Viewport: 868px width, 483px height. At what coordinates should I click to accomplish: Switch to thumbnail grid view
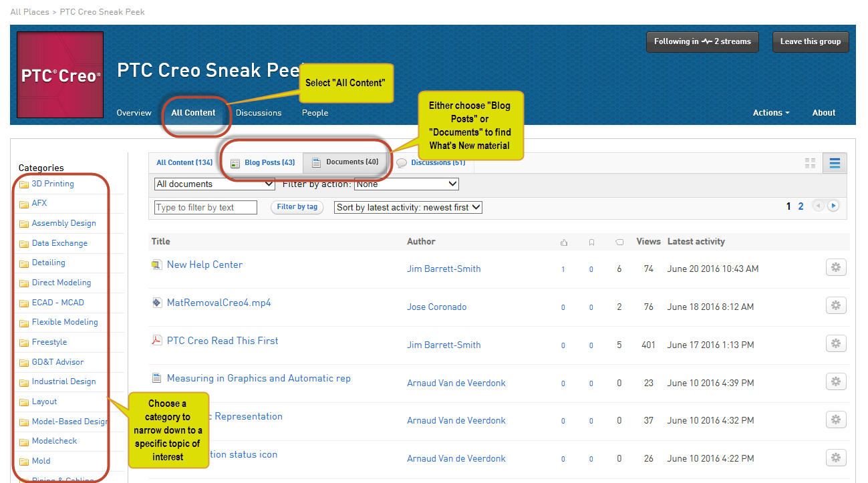811,163
